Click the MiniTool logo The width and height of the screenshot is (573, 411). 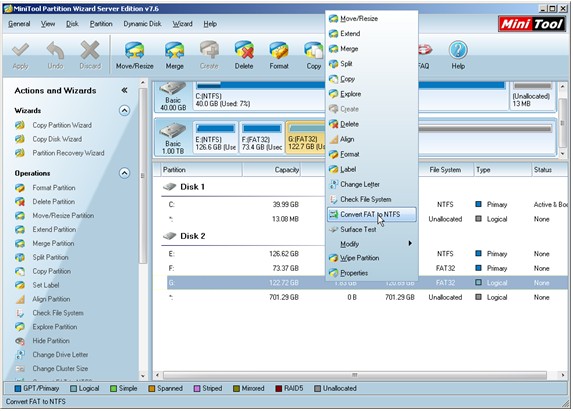[532, 24]
